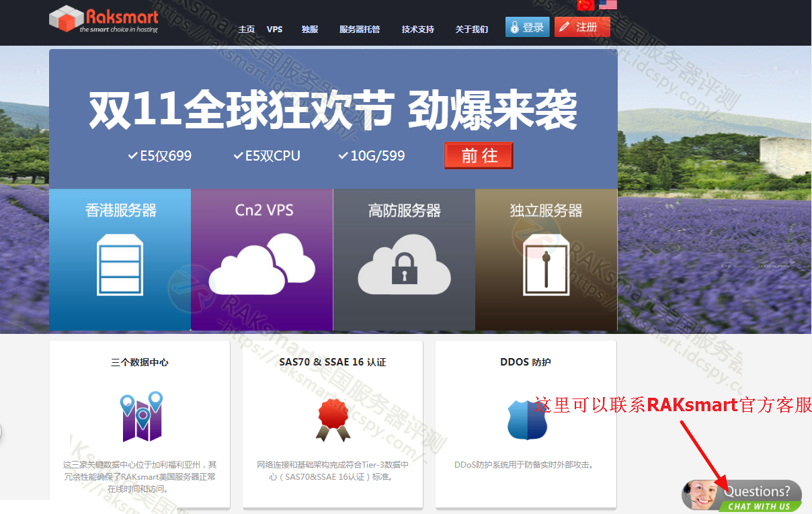The height and width of the screenshot is (514, 812).
Task: Open the 服务器托管 menu item
Action: pyautogui.click(x=360, y=30)
